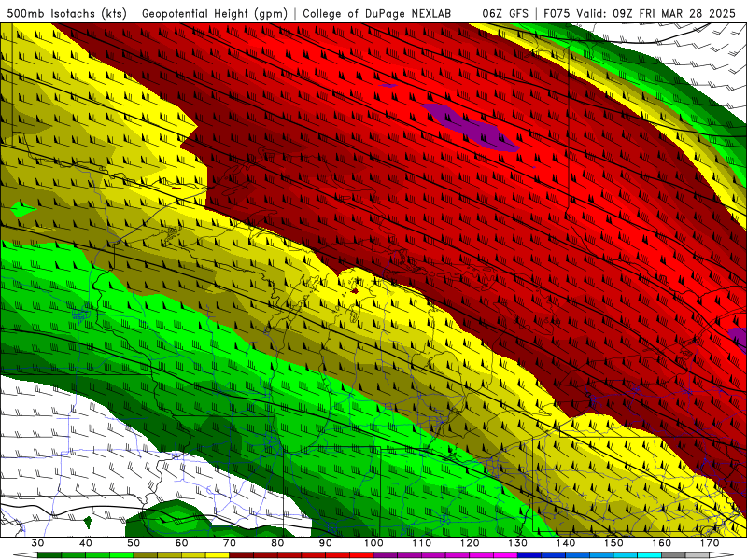Viewport: 747px width, 560px height.
Task: Select the brightest green swatch left of 50
Action: [121, 555]
